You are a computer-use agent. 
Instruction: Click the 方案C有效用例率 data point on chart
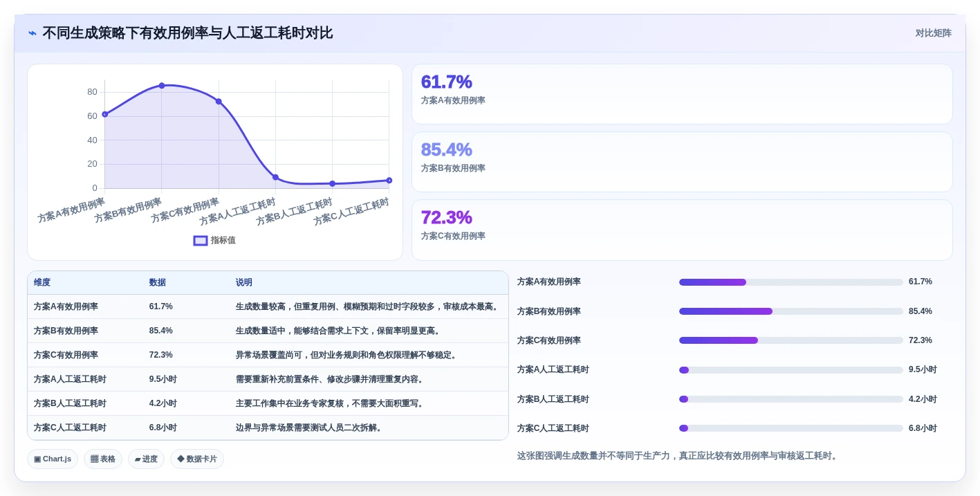219,102
